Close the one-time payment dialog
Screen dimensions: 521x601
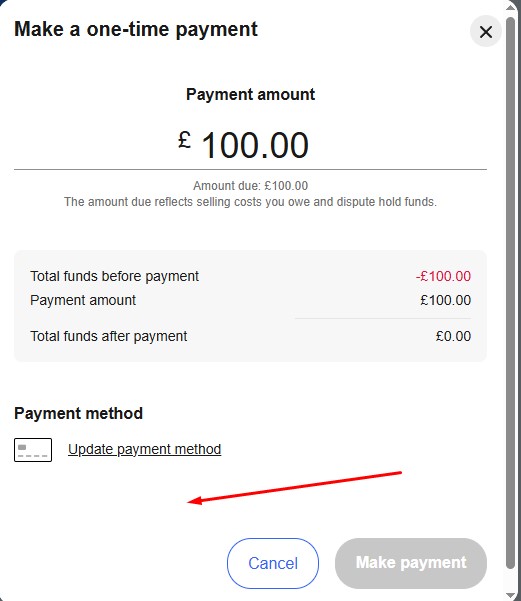[486, 32]
